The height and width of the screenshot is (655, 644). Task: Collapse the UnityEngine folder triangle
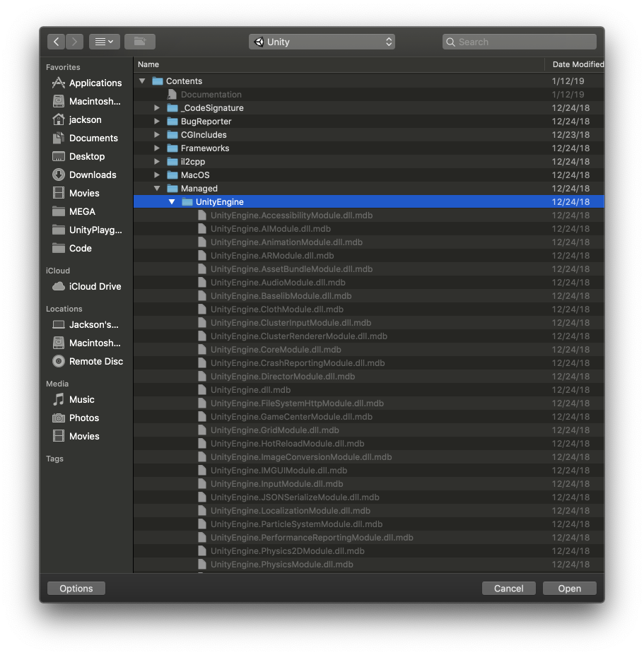[172, 202]
